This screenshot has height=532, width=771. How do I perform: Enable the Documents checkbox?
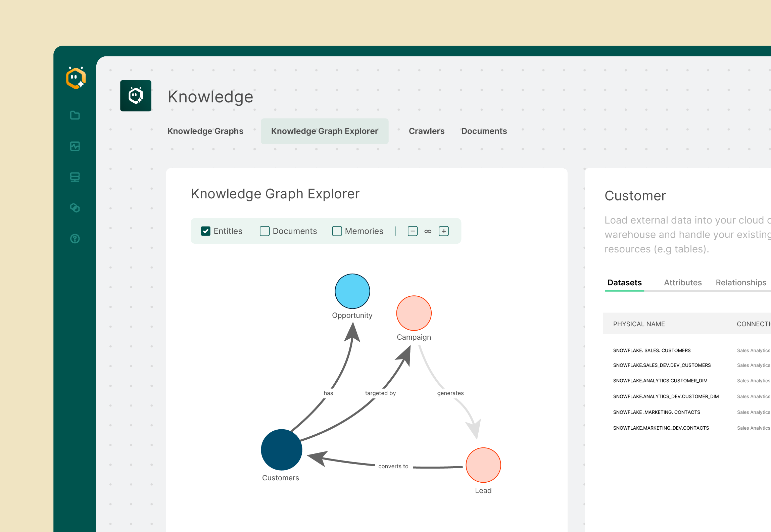(264, 231)
